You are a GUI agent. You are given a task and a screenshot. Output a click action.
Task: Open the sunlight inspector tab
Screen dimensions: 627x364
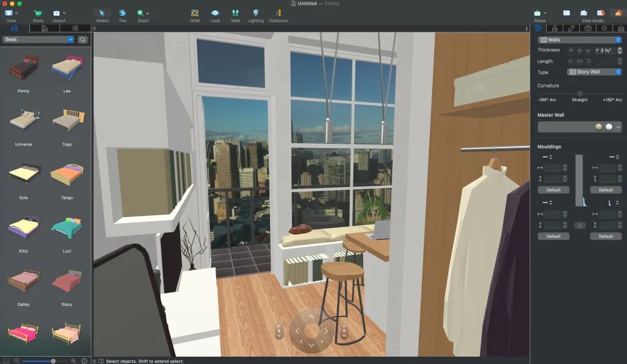coord(604,28)
